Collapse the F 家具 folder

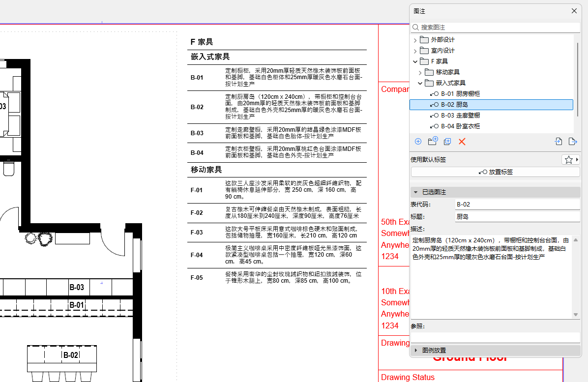point(415,61)
